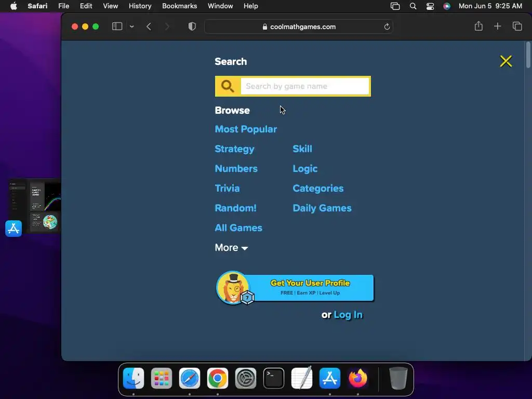The height and width of the screenshot is (399, 532).
Task: Click the lion avatar on profile banner
Action: click(x=233, y=288)
